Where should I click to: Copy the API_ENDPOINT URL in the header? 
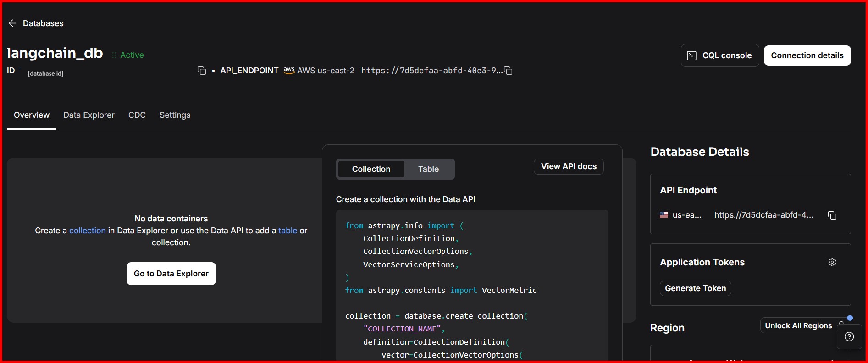(x=508, y=71)
